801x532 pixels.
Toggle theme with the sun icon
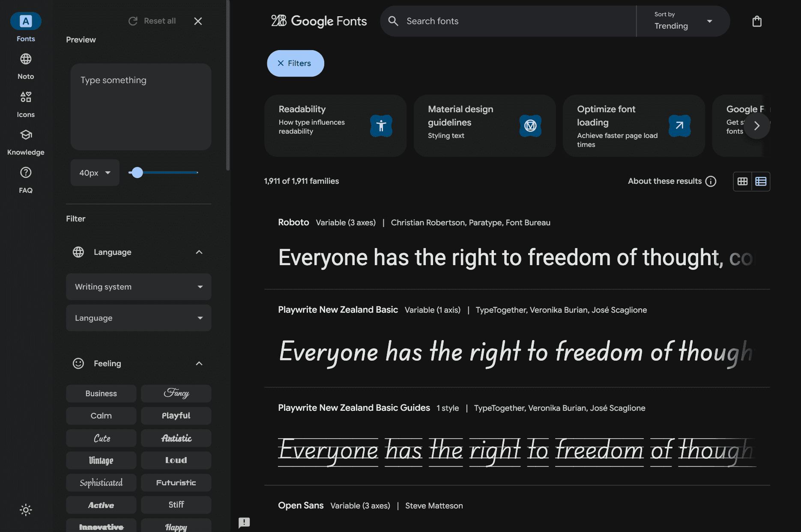(26, 510)
